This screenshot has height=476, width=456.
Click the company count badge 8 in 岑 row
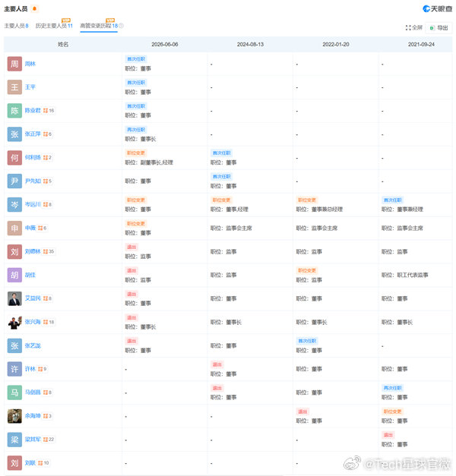[47, 204]
